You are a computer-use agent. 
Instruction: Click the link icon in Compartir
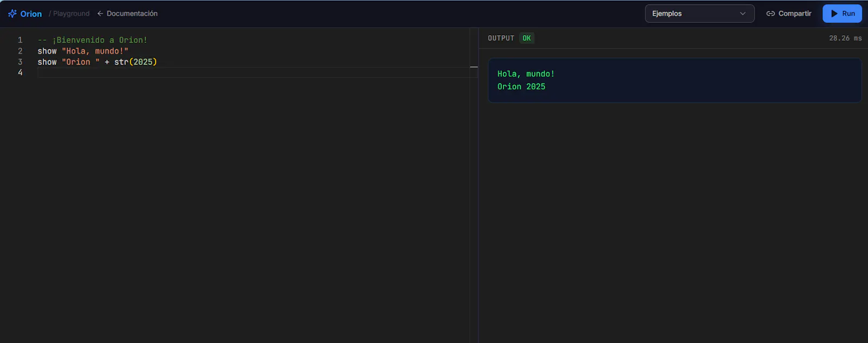pos(770,14)
